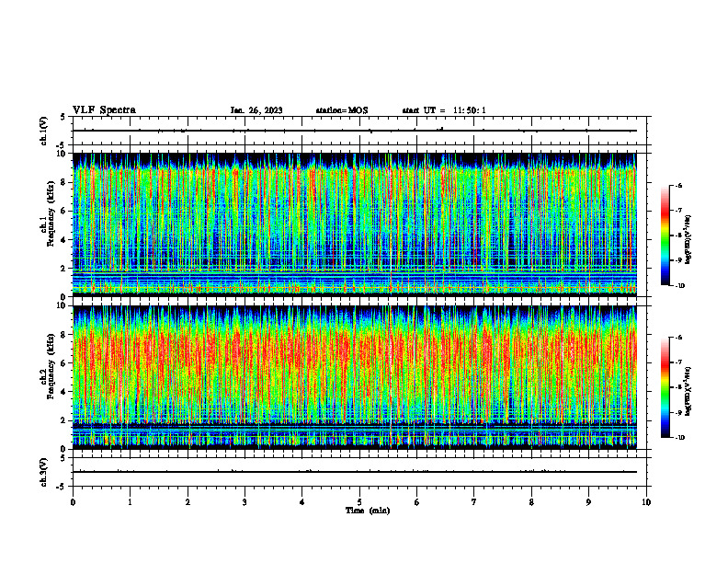Click time axis tick label "9"
Screen dimensions: 728x563
click(x=588, y=502)
